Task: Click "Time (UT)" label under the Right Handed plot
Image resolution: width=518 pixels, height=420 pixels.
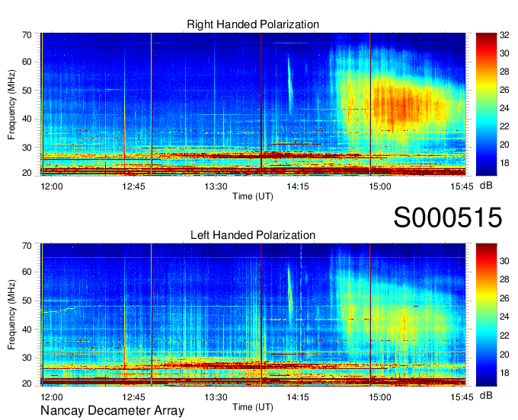Action: pyautogui.click(x=253, y=196)
